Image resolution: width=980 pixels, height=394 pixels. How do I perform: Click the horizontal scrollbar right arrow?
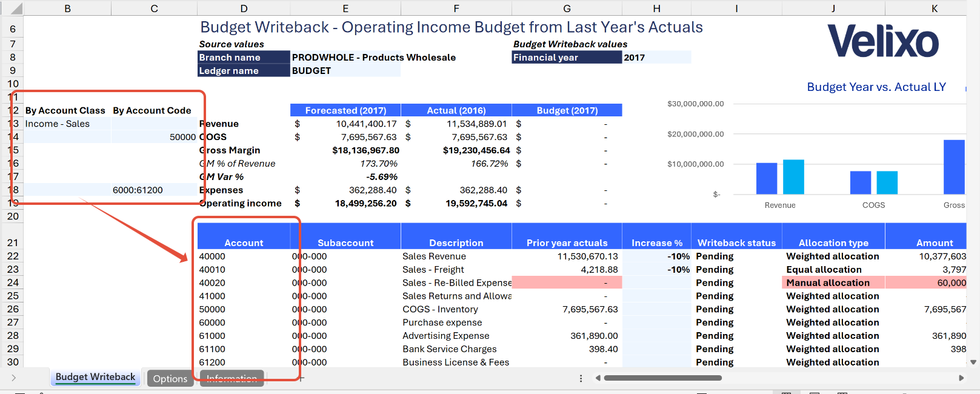(961, 378)
